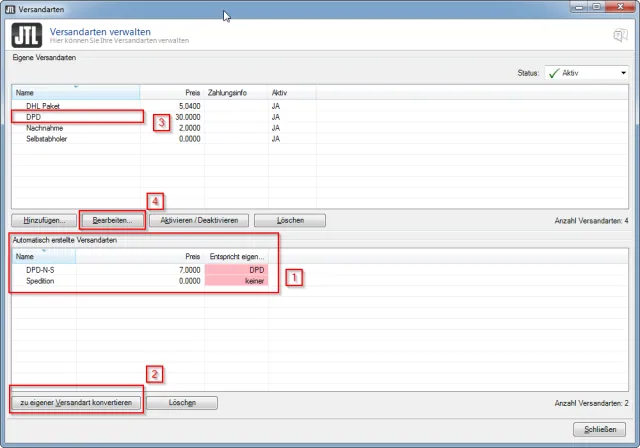Screen dimensions: 640x448
Task: Click the Aktiv column header
Action: (x=292, y=93)
